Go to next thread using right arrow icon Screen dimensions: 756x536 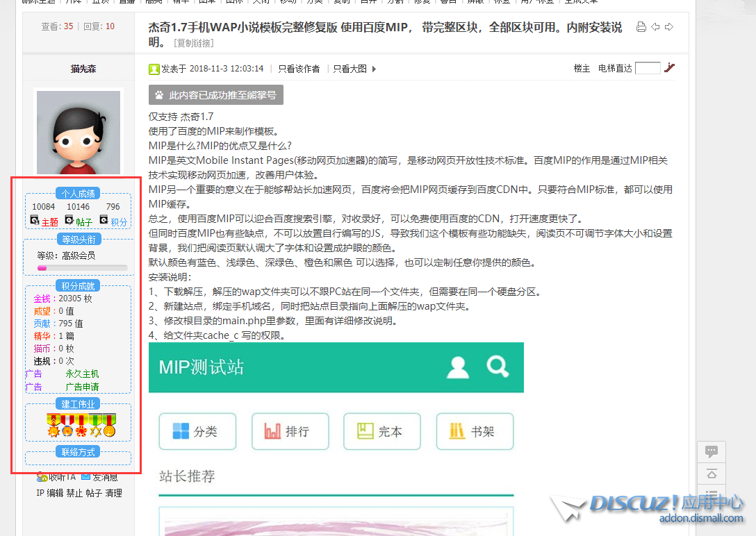pyautogui.click(x=669, y=27)
